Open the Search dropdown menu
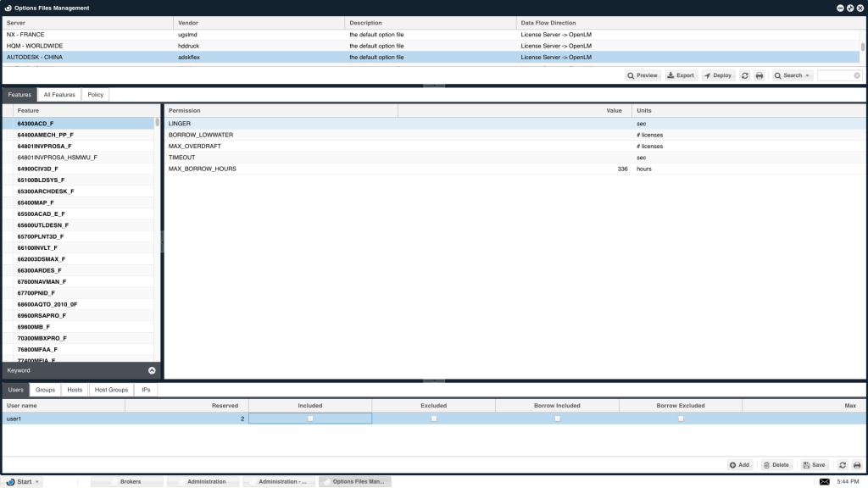This screenshot has height=488, width=868. pyautogui.click(x=793, y=75)
